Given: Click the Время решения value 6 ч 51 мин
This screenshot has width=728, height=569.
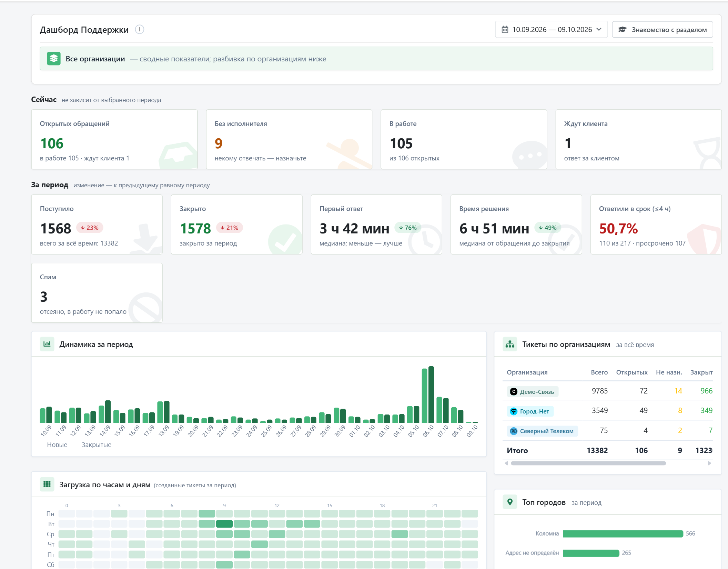Looking at the screenshot, I should (494, 228).
